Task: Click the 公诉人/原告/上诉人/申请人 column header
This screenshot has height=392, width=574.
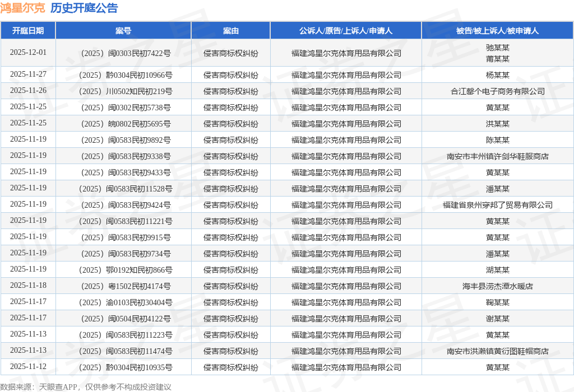Action: tap(346, 31)
